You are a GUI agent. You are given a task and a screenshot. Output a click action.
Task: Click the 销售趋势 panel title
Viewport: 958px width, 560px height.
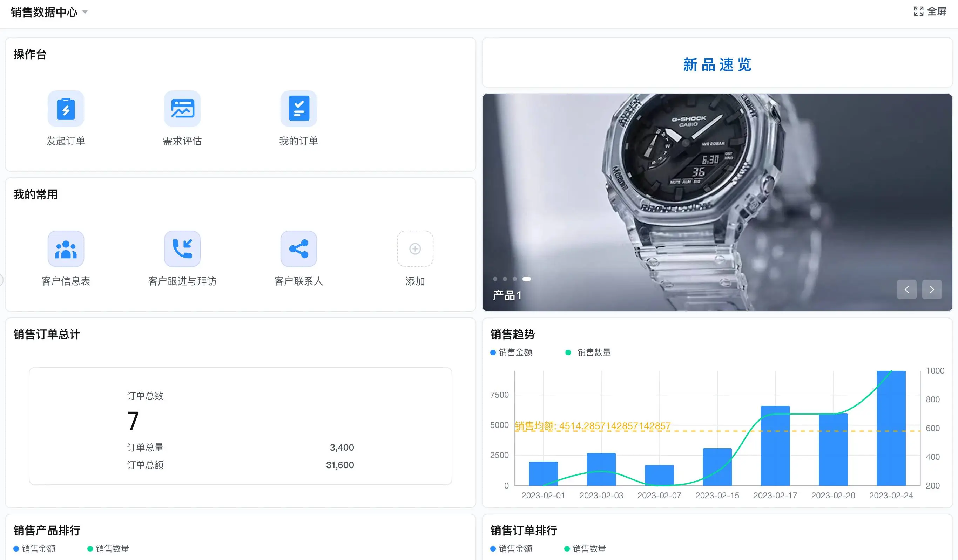pyautogui.click(x=512, y=334)
